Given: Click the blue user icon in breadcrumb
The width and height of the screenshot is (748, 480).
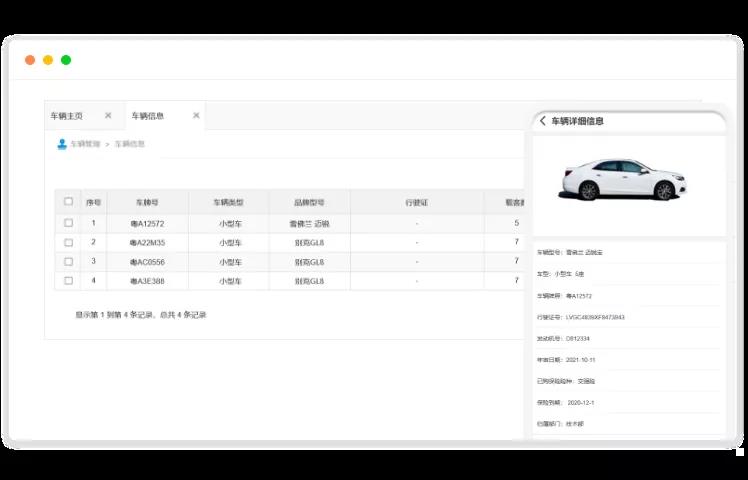Looking at the screenshot, I should [x=62, y=144].
